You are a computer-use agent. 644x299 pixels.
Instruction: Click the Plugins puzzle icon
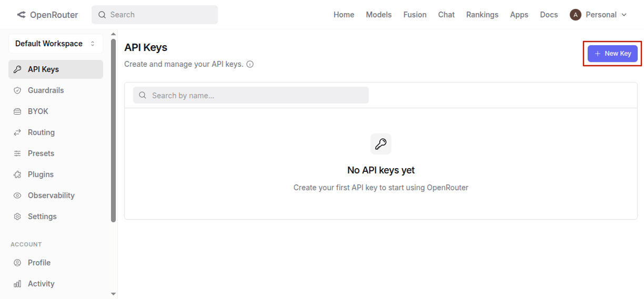(17, 174)
